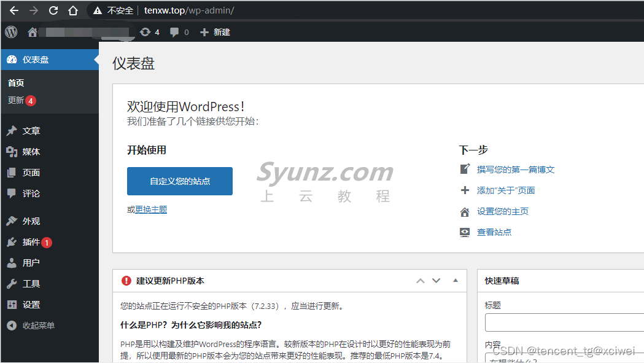Open the 插件 menu in sidebar

click(31, 242)
